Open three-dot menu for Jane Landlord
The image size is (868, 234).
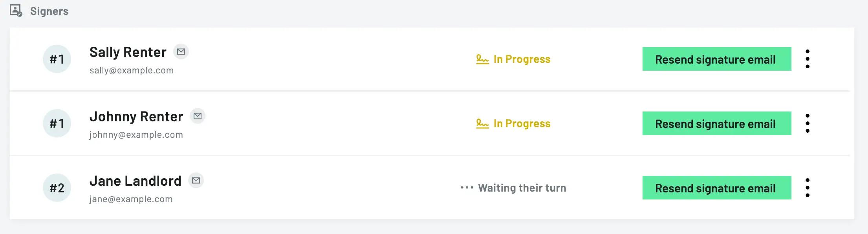(808, 188)
